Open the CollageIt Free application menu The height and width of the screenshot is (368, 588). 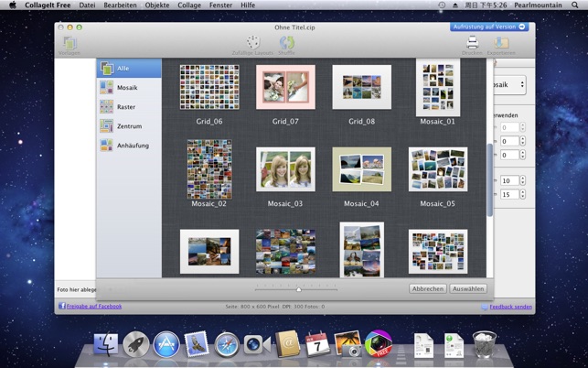pos(48,5)
